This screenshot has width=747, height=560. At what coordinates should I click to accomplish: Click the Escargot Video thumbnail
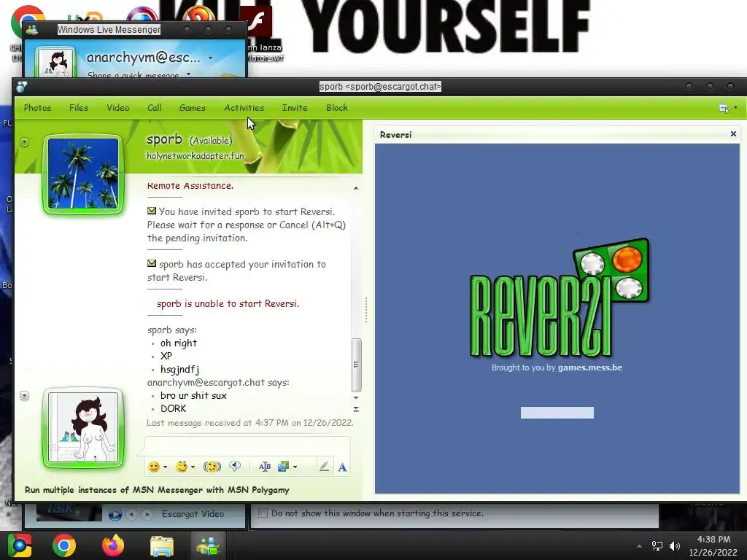click(69, 513)
